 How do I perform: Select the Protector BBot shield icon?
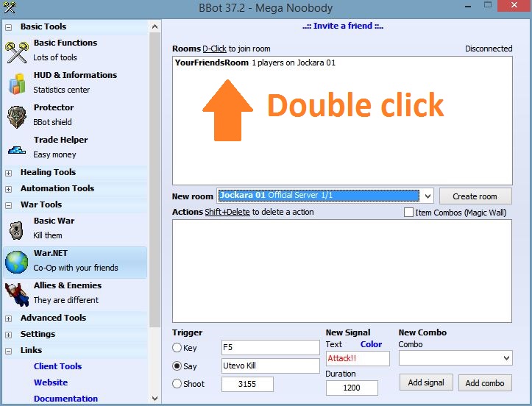point(16,115)
